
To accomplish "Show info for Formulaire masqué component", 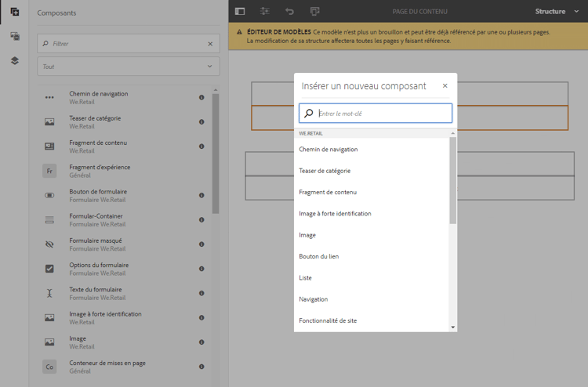I will pyautogui.click(x=201, y=244).
